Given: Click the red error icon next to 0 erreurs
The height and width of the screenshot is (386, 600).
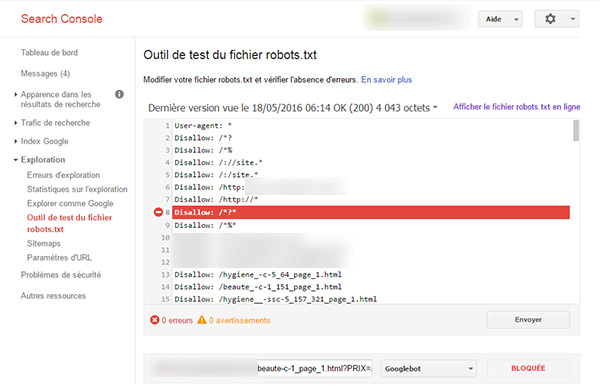Looking at the screenshot, I should click(x=155, y=320).
